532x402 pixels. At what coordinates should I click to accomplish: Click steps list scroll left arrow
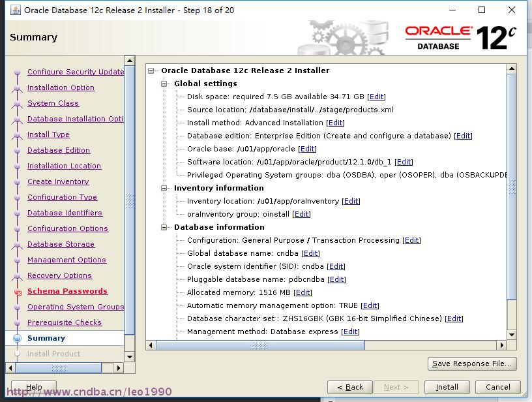(10, 367)
